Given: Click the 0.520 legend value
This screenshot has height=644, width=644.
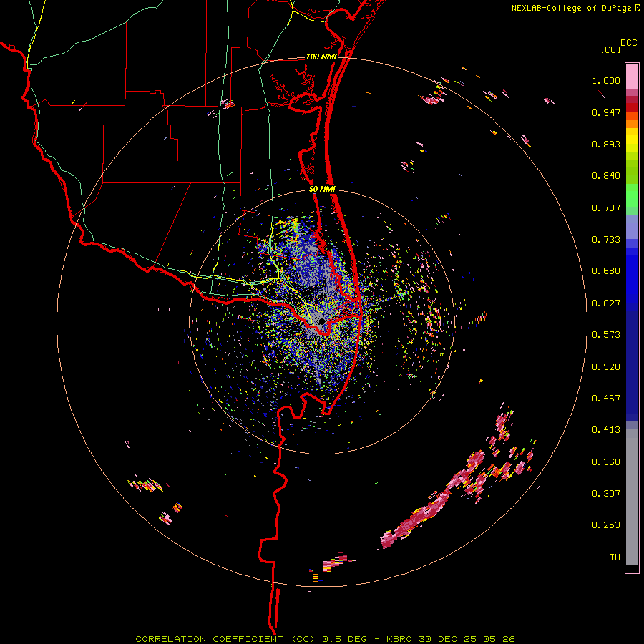Looking at the screenshot, I should pos(606,367).
